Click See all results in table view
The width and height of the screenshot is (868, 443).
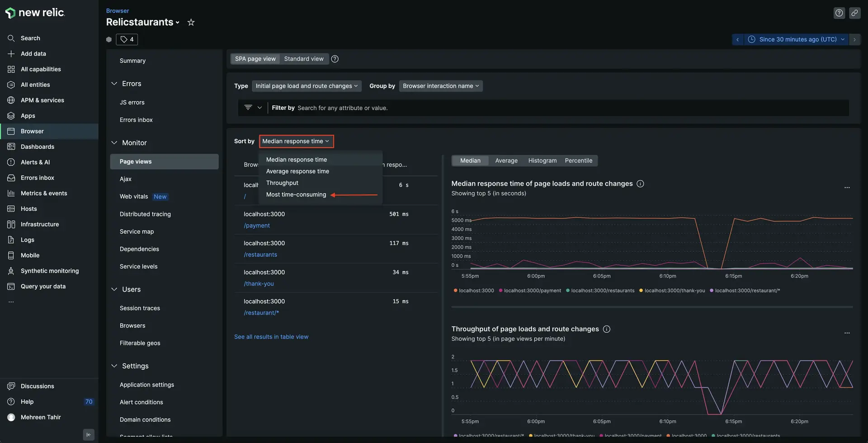[x=271, y=337]
